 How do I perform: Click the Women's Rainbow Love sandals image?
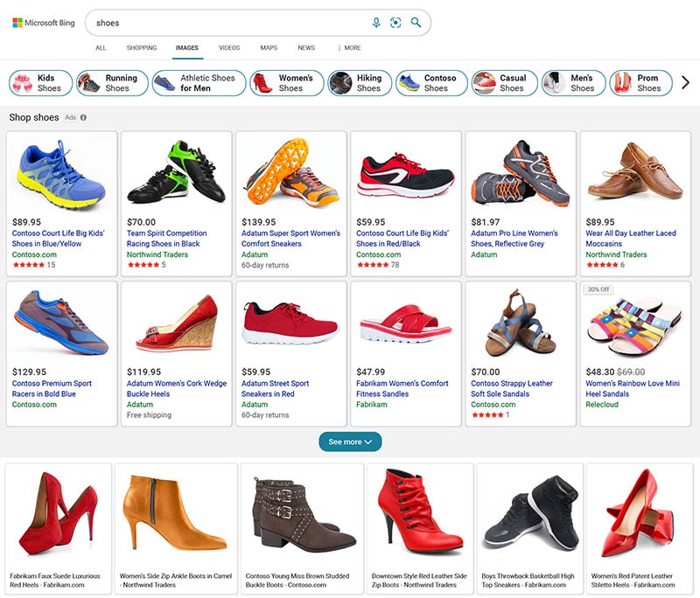point(634,323)
